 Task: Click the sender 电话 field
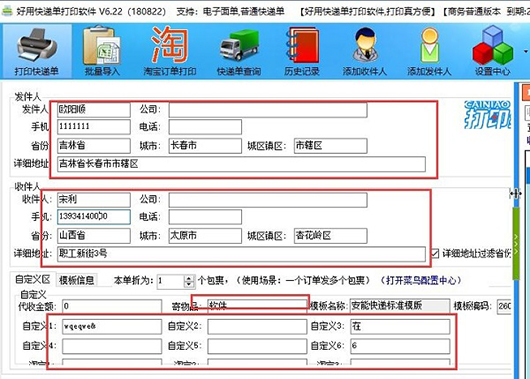205,127
